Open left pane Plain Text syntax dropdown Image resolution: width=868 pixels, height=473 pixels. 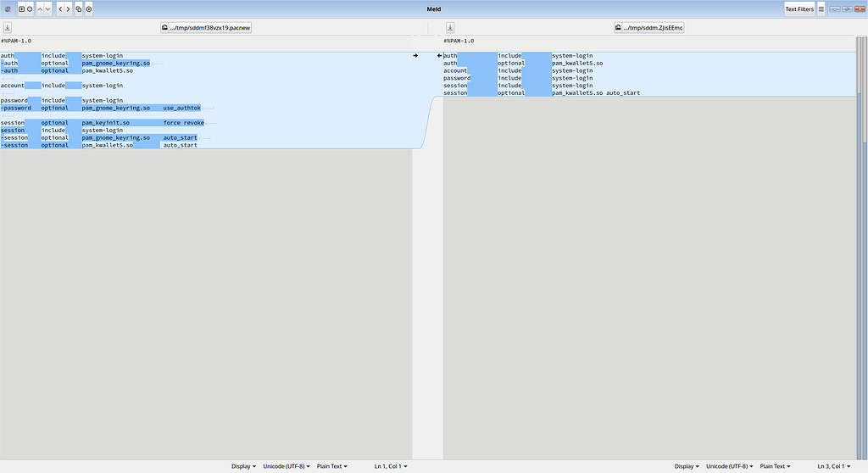tap(332, 466)
